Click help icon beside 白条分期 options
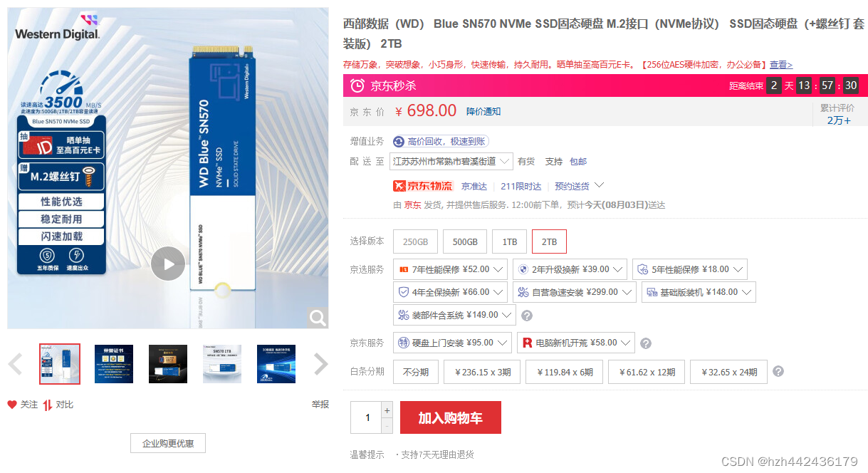 (x=778, y=371)
